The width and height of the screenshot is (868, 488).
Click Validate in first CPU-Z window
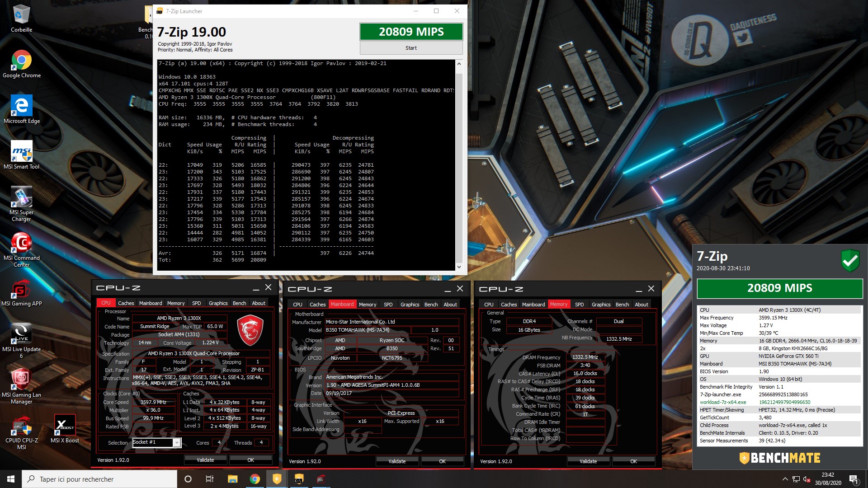click(x=205, y=460)
